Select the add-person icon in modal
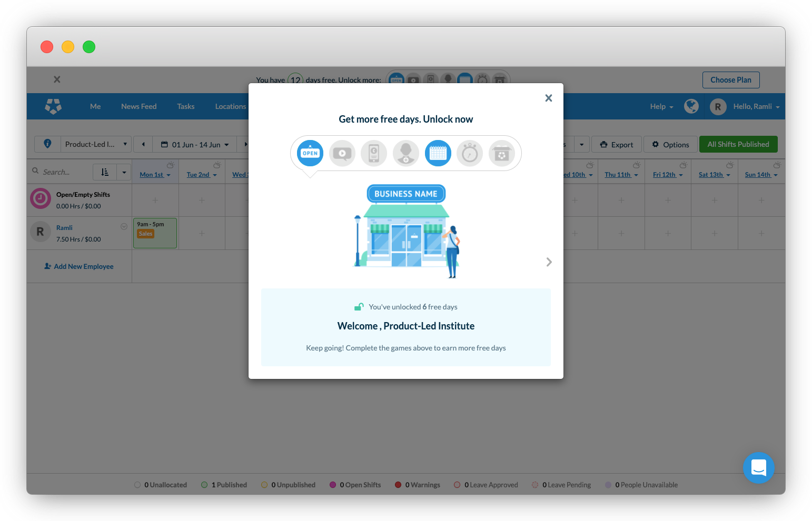 coord(406,153)
